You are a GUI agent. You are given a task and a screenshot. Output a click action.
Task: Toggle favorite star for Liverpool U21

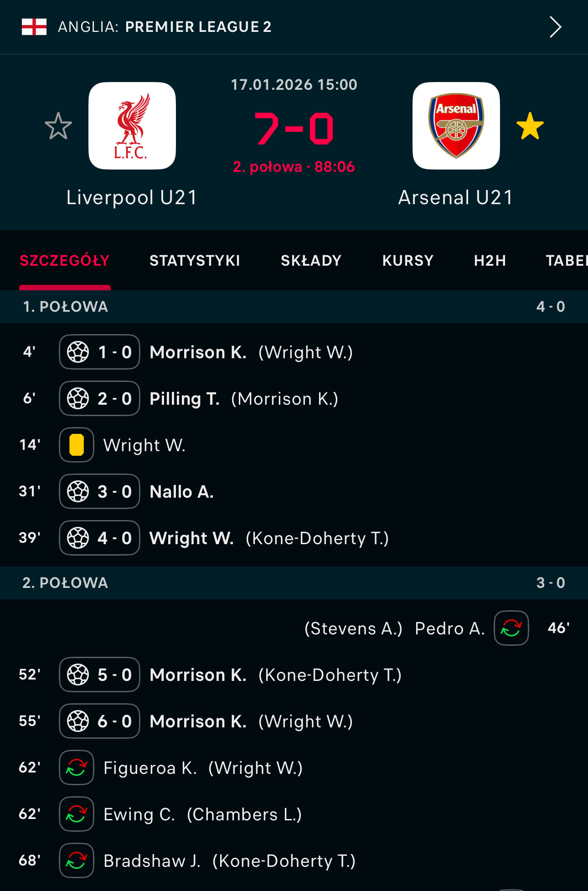[x=58, y=126]
